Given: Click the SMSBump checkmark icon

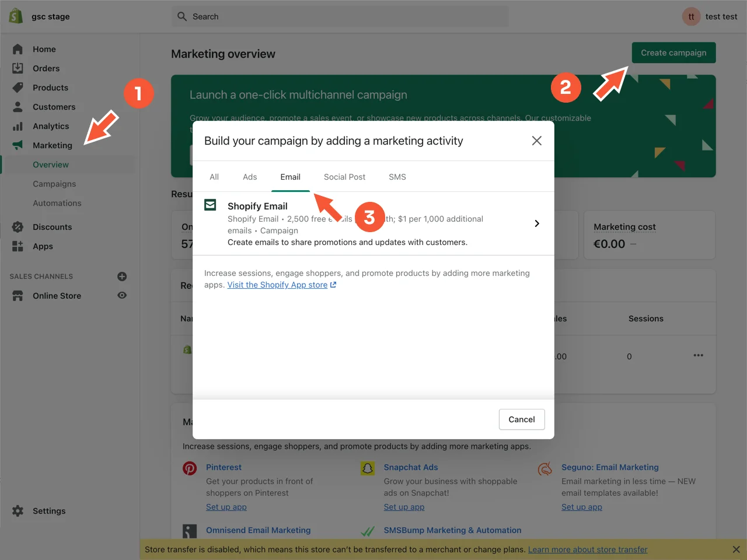Looking at the screenshot, I should pyautogui.click(x=368, y=531).
